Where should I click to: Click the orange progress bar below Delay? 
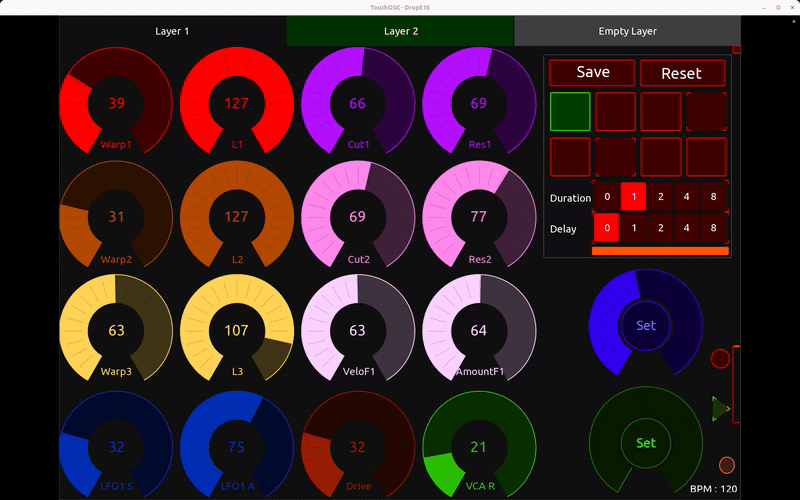(x=660, y=251)
